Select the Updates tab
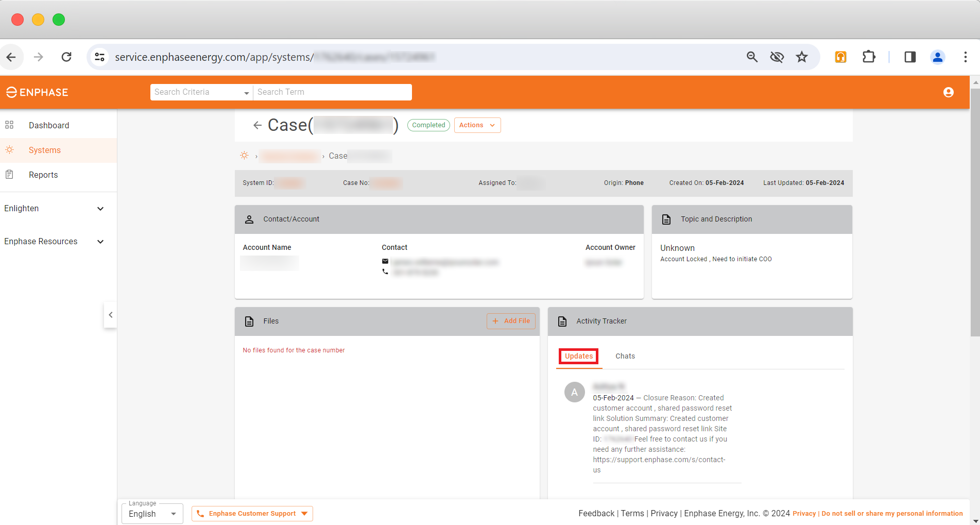This screenshot has height=525, width=980. [578, 355]
